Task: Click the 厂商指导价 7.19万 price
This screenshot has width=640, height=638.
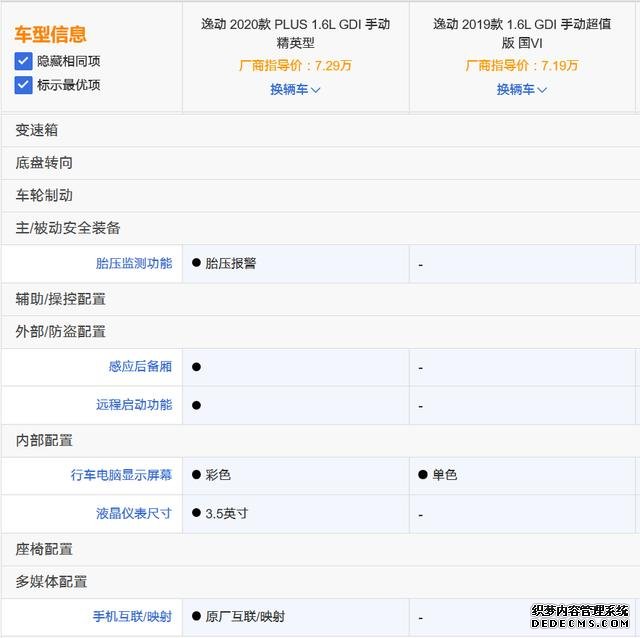Action: pos(522,66)
